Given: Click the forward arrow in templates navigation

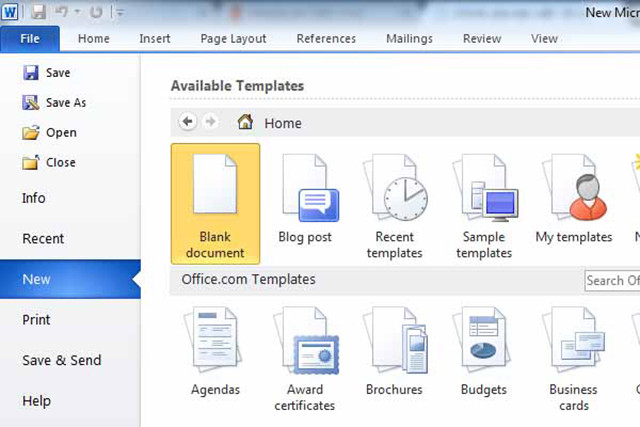Looking at the screenshot, I should pyautogui.click(x=210, y=122).
